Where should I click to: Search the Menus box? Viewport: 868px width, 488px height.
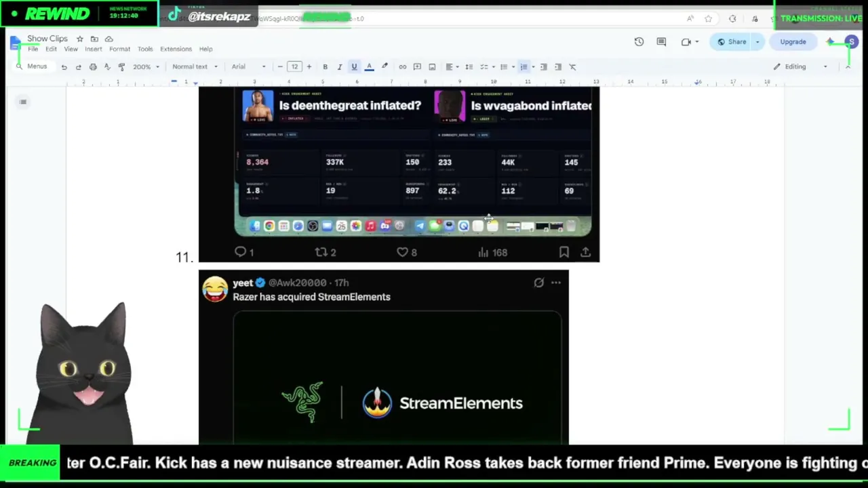click(x=33, y=67)
